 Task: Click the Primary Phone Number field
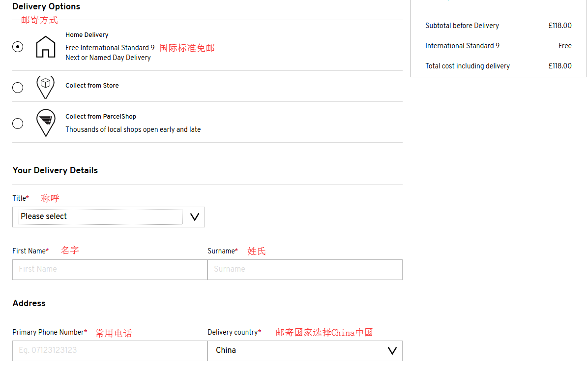[110, 351]
